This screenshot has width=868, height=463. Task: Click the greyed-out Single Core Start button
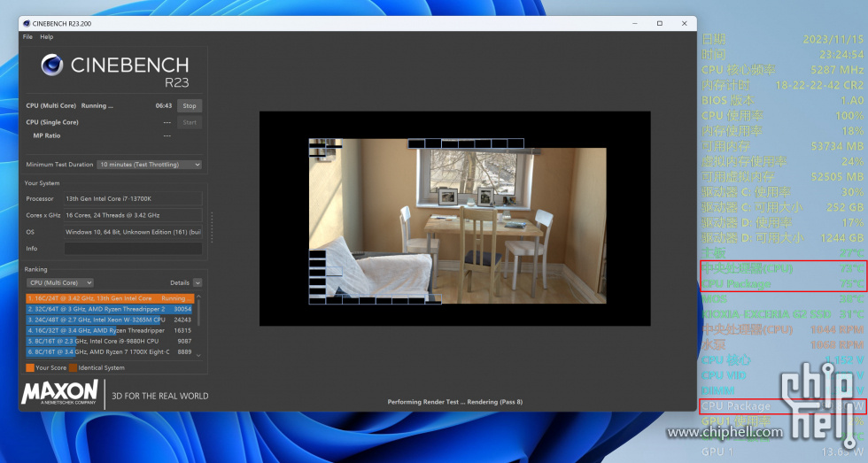[190, 122]
